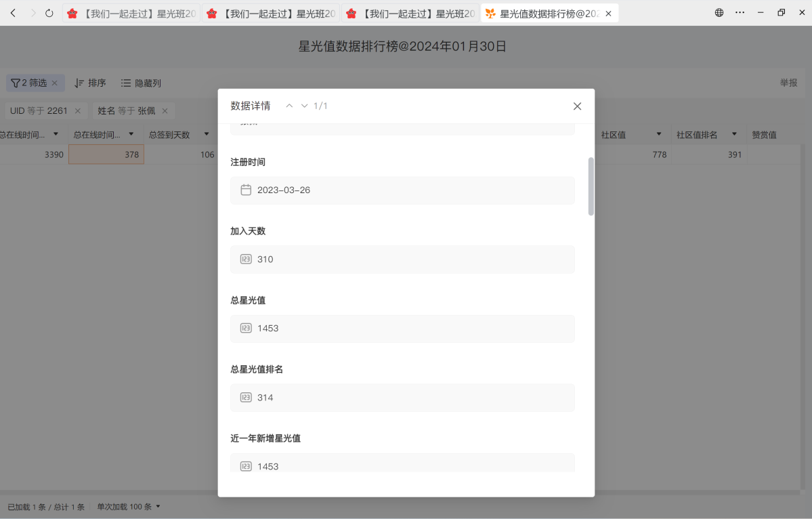Select the 姓名 等于 张佩 filter chip
812x519 pixels.
point(133,111)
